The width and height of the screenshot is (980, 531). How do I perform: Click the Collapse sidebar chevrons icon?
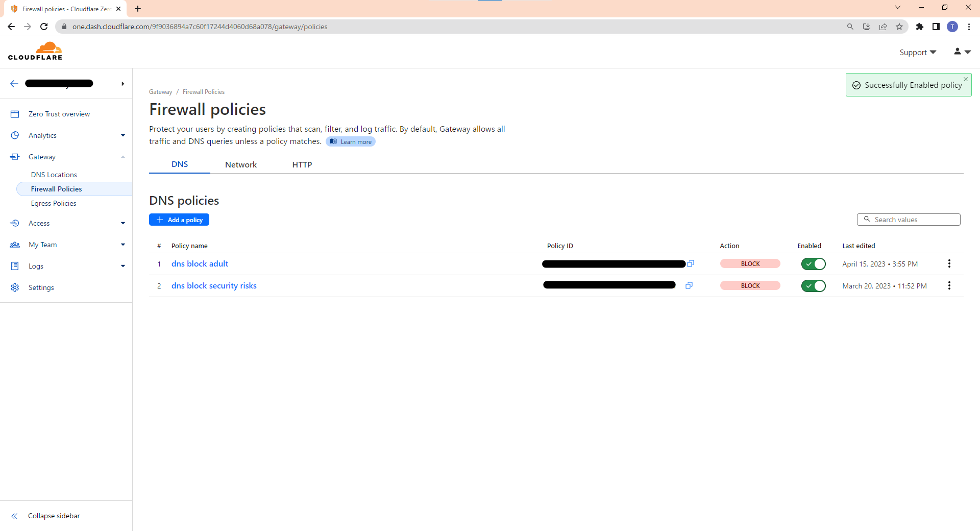[x=14, y=516]
